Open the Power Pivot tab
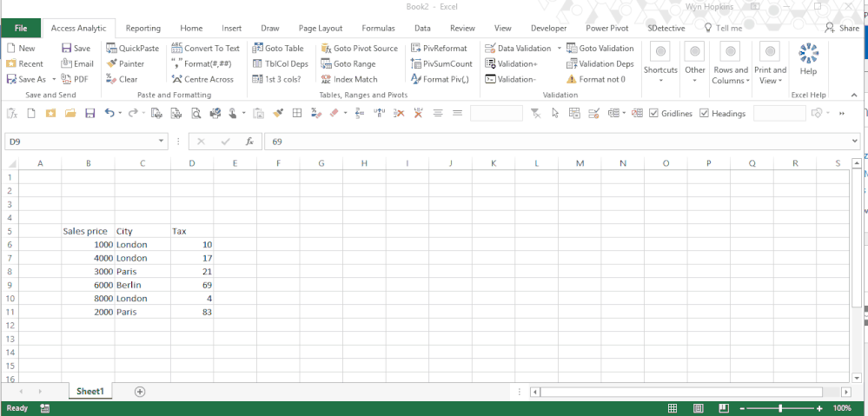The height and width of the screenshot is (416, 868). [608, 28]
